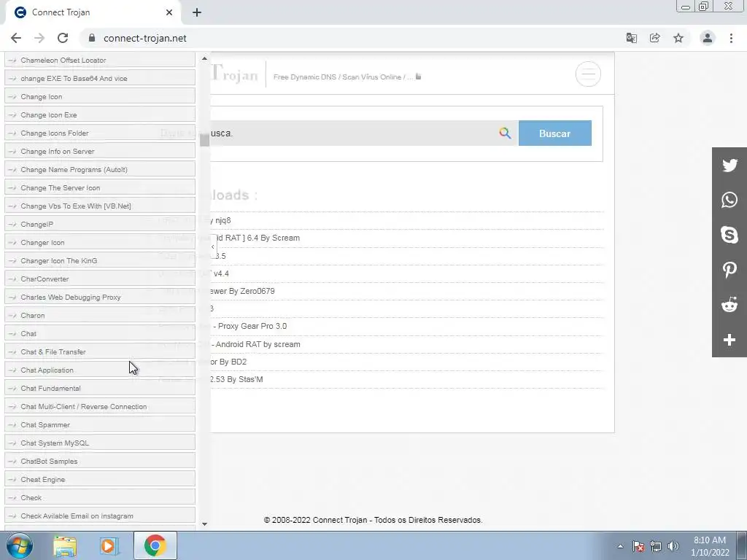Click the sidebar scroll up arrow
This screenshot has height=560, width=747.
pyautogui.click(x=204, y=58)
